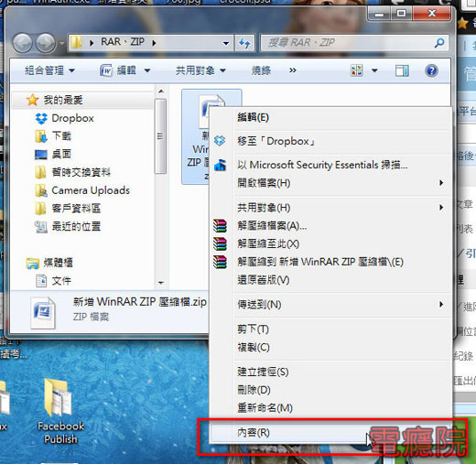Toggle the preview pane icon
Viewport: 476px width, 464px height.
click(x=402, y=70)
